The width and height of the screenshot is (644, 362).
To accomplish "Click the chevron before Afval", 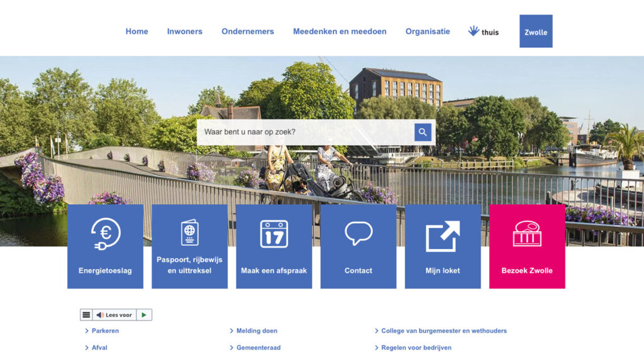I will (x=87, y=348).
